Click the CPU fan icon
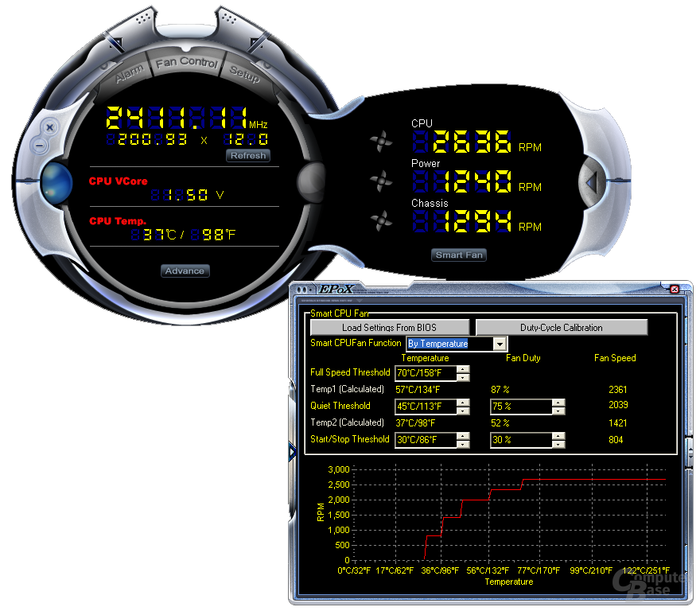700x611 pixels. coord(381,141)
